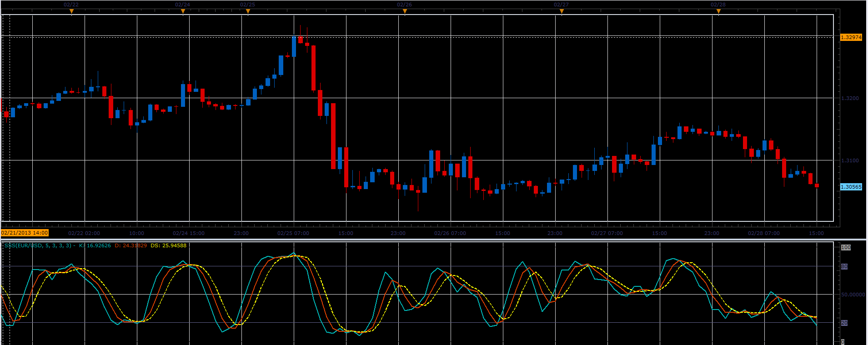Click the 10:00 time axis label
This screenshot has width=868, height=345.
pos(136,233)
